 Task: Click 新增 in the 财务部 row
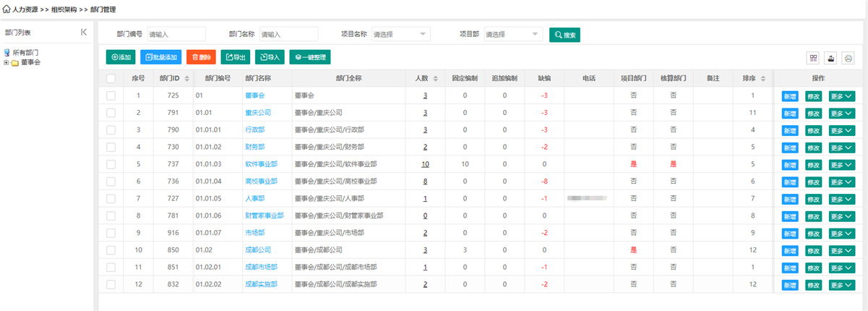(x=790, y=148)
